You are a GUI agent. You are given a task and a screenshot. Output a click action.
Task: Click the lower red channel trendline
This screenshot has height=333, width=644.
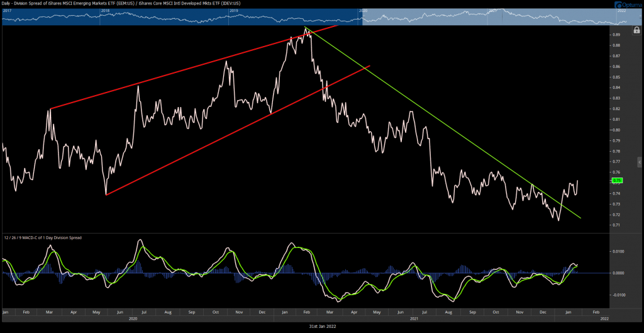click(238, 130)
